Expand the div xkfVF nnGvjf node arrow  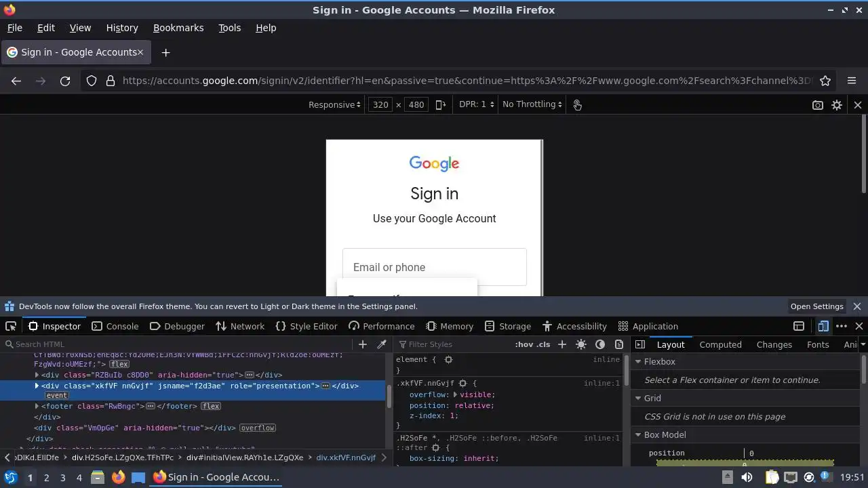[x=37, y=386]
